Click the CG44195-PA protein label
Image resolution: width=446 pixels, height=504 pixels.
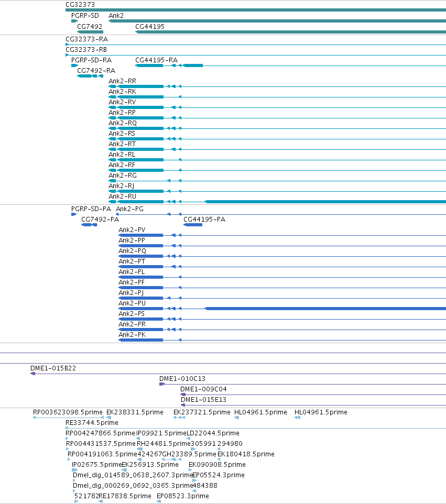pos(204,220)
